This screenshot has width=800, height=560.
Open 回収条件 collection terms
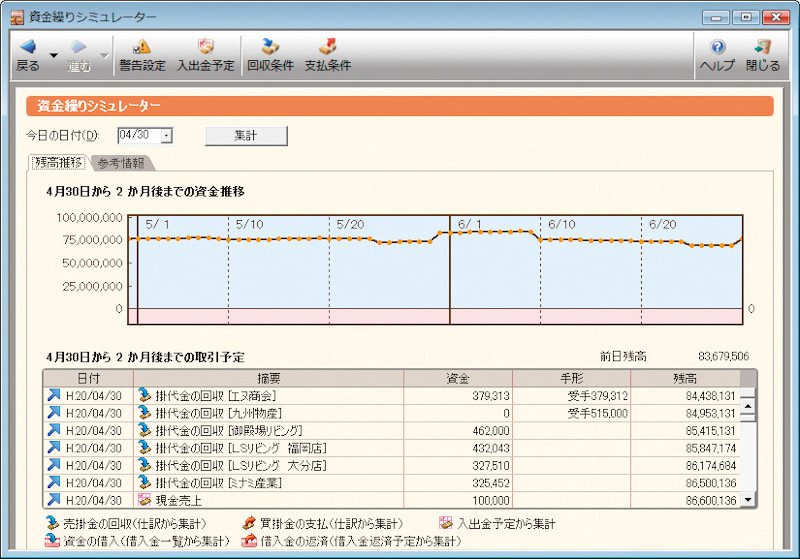270,55
